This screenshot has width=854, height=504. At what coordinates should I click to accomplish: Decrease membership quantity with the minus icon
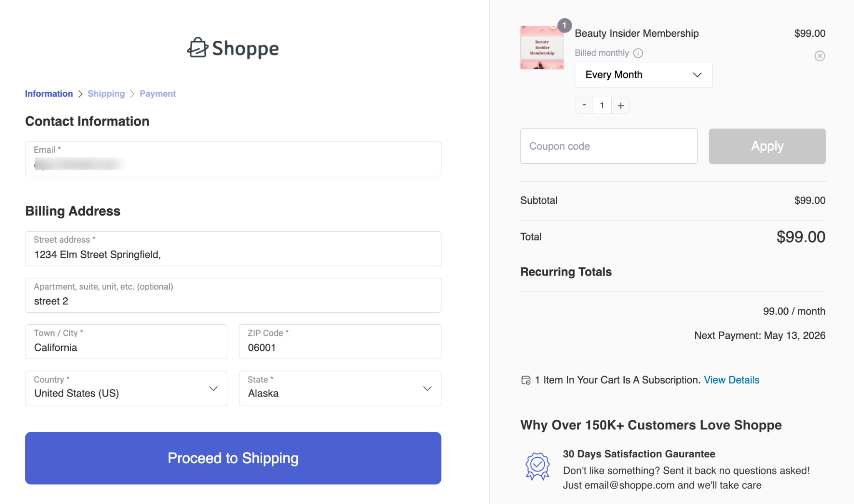tap(584, 105)
